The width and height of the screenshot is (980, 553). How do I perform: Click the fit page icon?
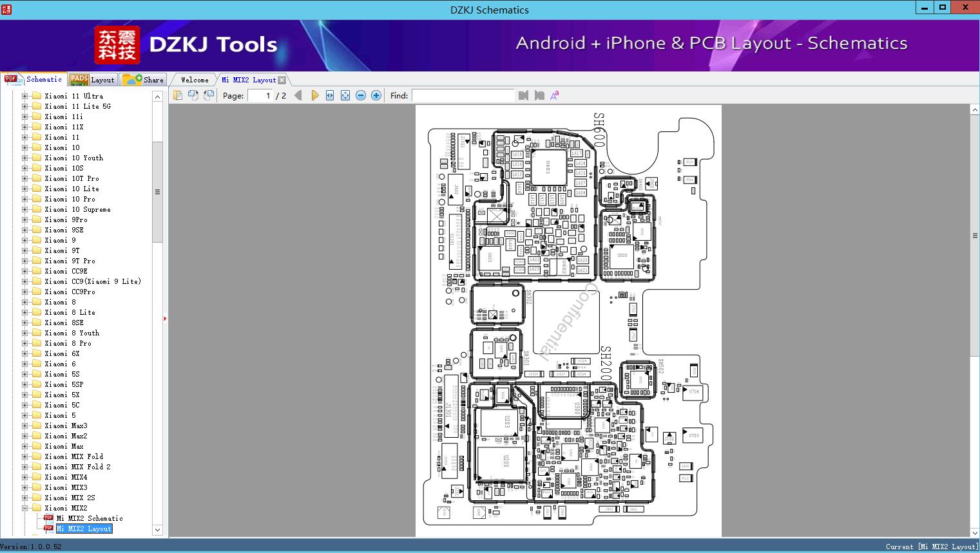click(345, 95)
